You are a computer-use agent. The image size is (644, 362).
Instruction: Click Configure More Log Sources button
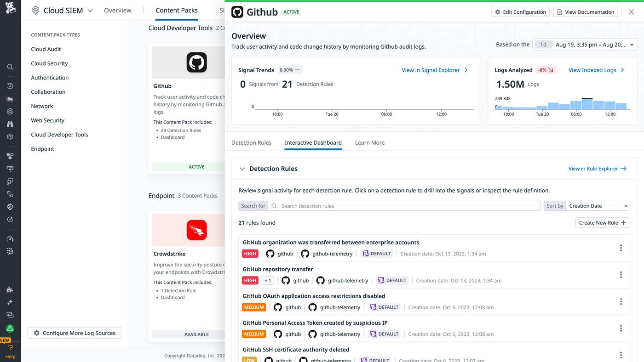click(x=75, y=333)
